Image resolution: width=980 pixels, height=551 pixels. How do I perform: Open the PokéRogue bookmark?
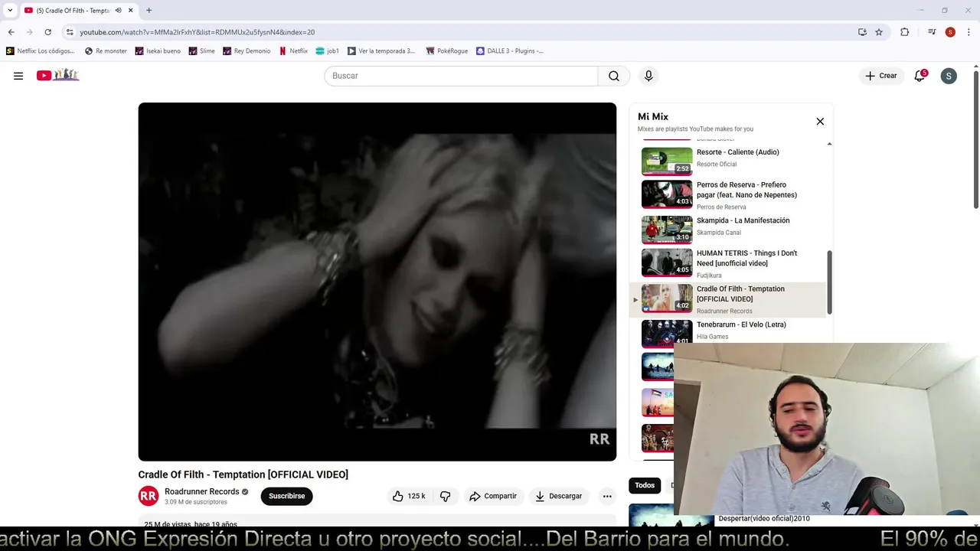point(447,51)
